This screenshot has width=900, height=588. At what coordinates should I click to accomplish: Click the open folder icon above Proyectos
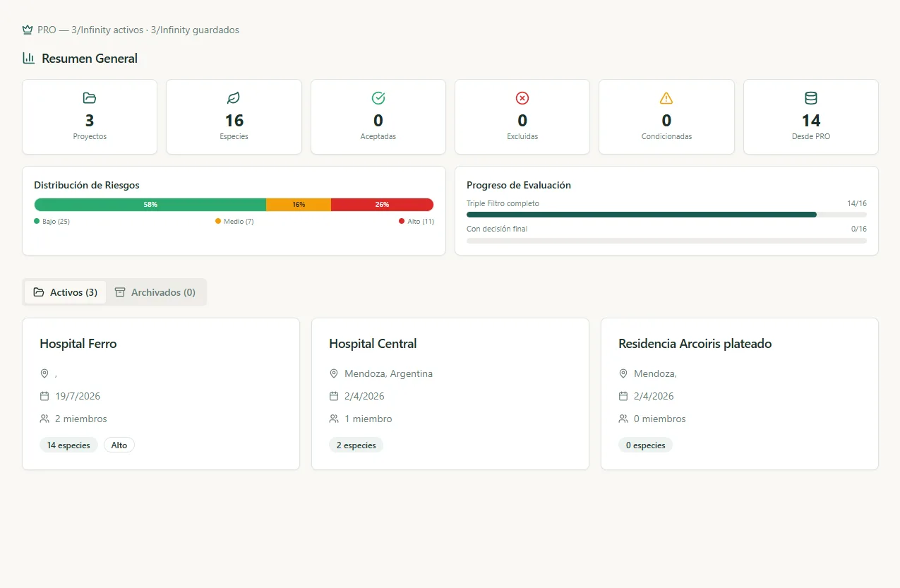(90, 98)
